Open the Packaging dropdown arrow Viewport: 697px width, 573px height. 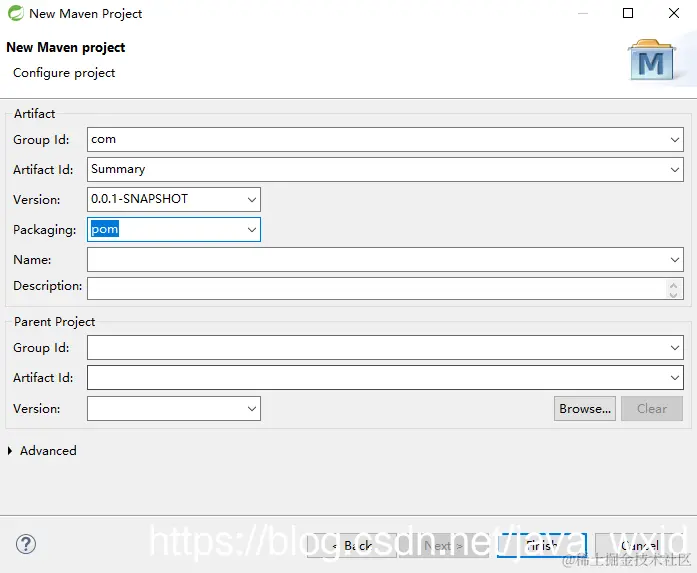252,229
